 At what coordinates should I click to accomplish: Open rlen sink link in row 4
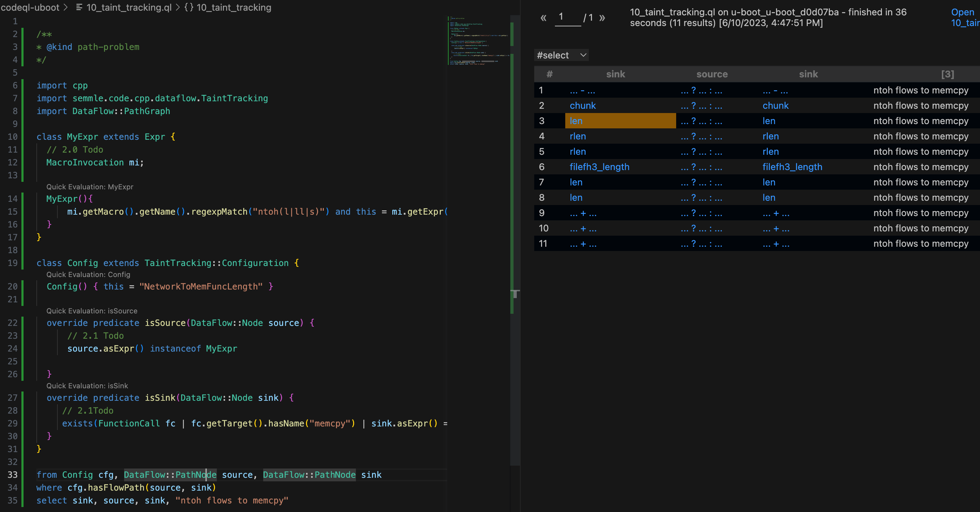577,136
